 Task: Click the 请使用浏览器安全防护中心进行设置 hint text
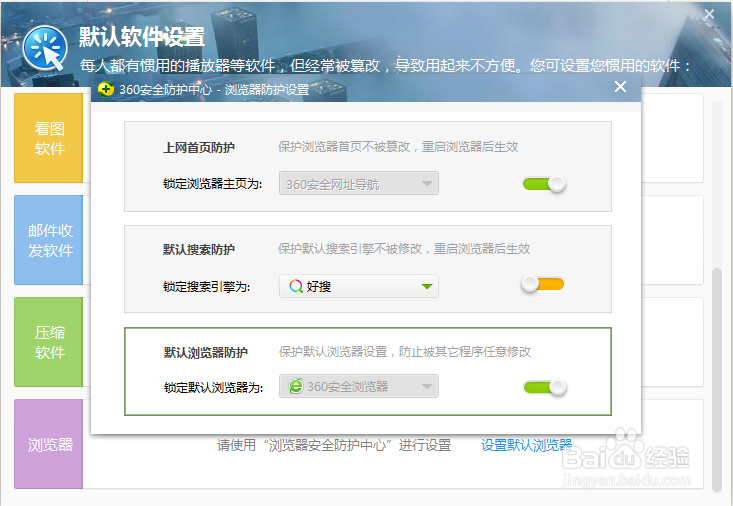click(334, 445)
